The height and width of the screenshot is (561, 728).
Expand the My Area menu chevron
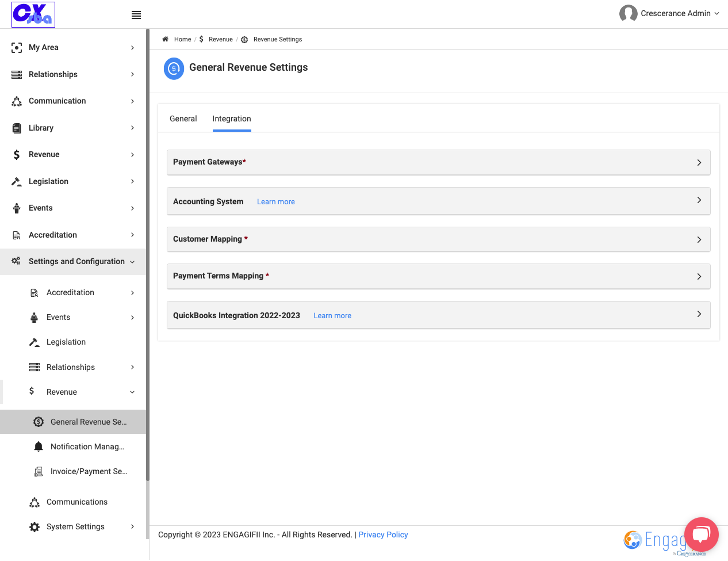coord(132,48)
